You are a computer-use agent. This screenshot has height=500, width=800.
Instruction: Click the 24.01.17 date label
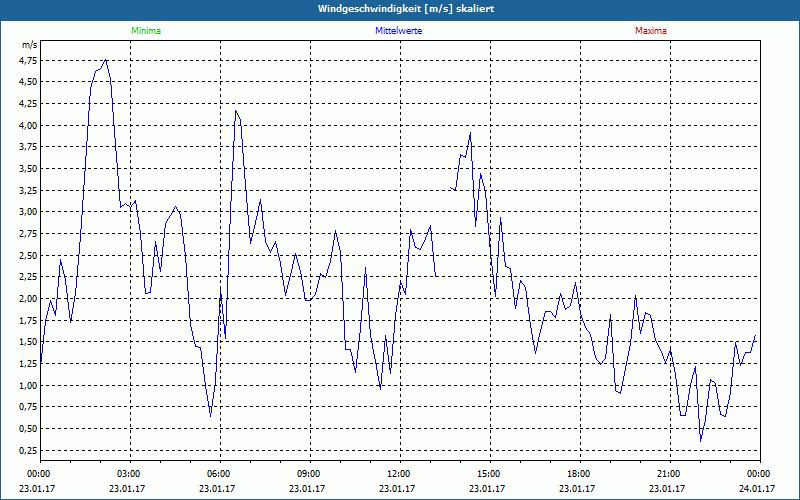coord(757,488)
